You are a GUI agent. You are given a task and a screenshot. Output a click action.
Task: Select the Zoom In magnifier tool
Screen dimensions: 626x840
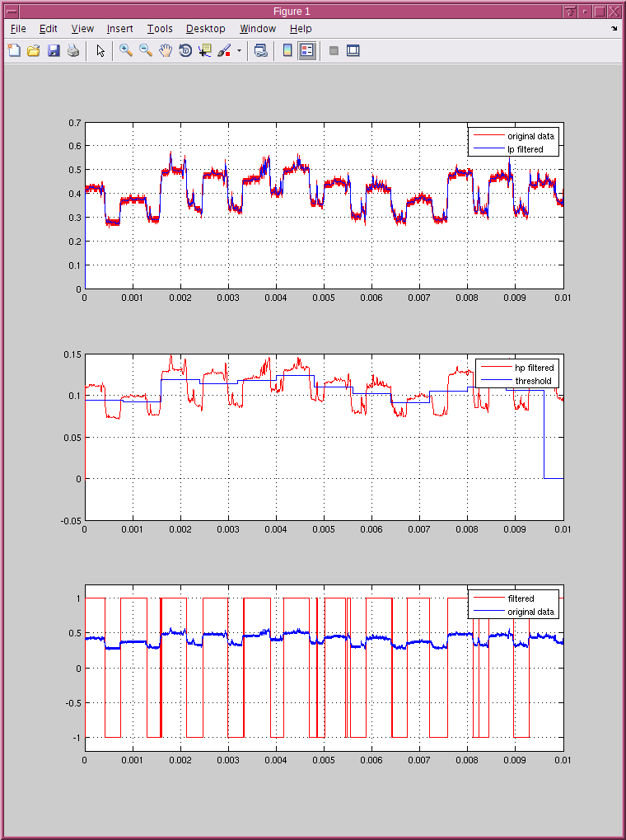pyautogui.click(x=126, y=51)
